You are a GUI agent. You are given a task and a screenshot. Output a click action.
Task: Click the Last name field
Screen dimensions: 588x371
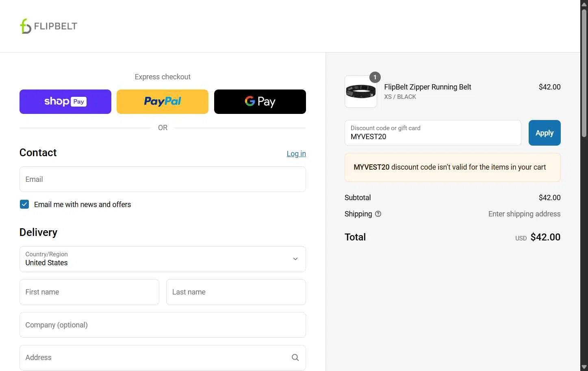(236, 292)
